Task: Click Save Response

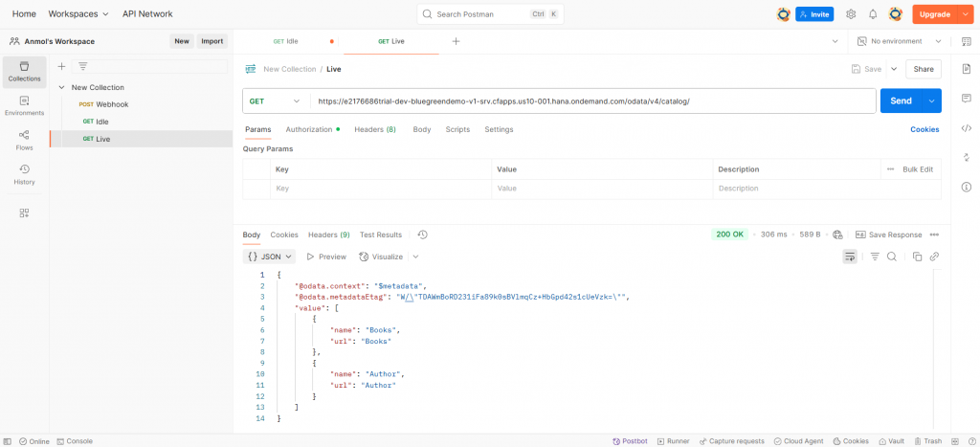Action: [x=888, y=235]
